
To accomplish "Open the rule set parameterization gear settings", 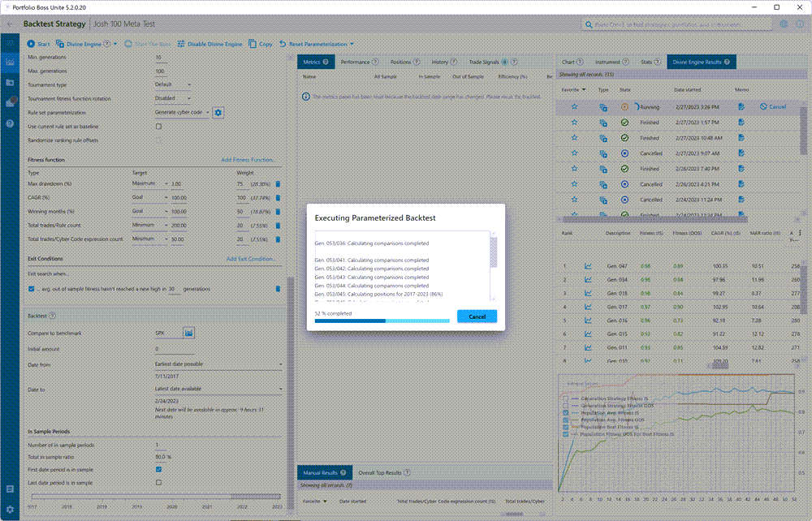I will click(218, 112).
